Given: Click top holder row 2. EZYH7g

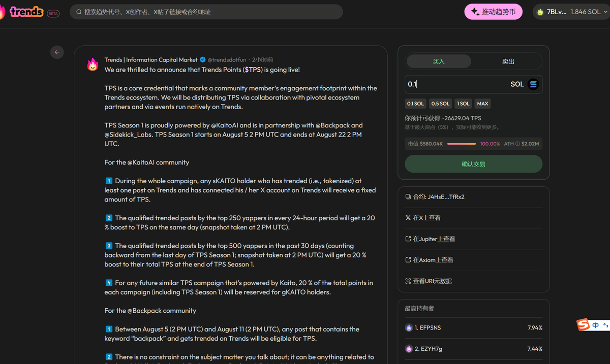Looking at the screenshot, I should click(473, 349).
